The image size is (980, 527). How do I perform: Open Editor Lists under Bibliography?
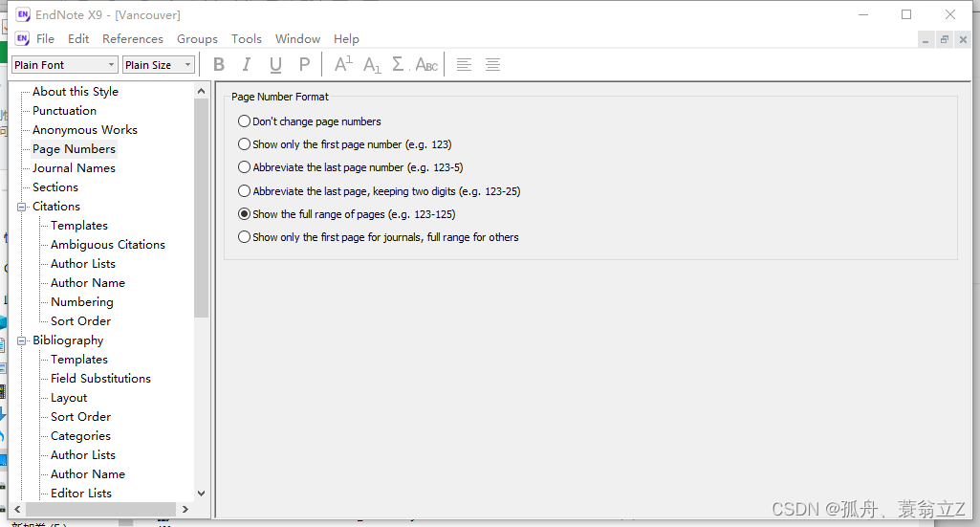point(80,494)
